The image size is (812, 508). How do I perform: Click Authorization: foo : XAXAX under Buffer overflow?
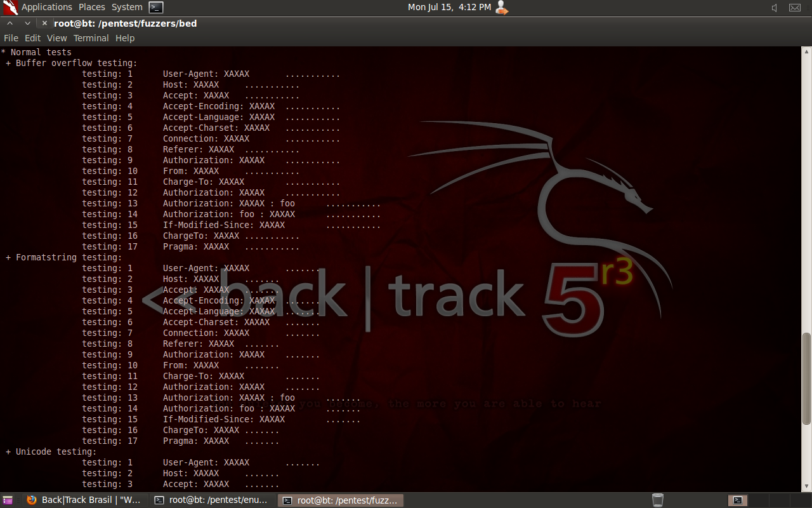[229, 214]
